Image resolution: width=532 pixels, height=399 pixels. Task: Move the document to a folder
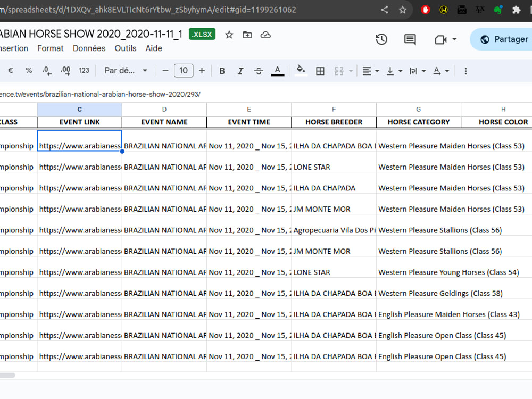(247, 35)
